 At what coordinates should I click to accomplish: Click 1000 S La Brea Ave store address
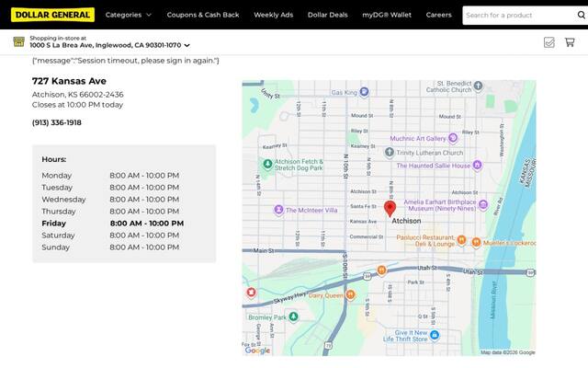pos(106,45)
